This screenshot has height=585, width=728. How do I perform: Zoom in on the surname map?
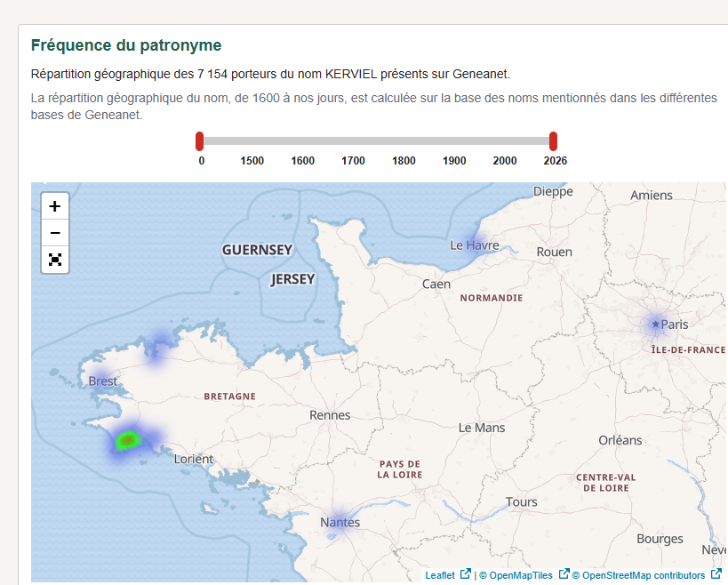(55, 206)
